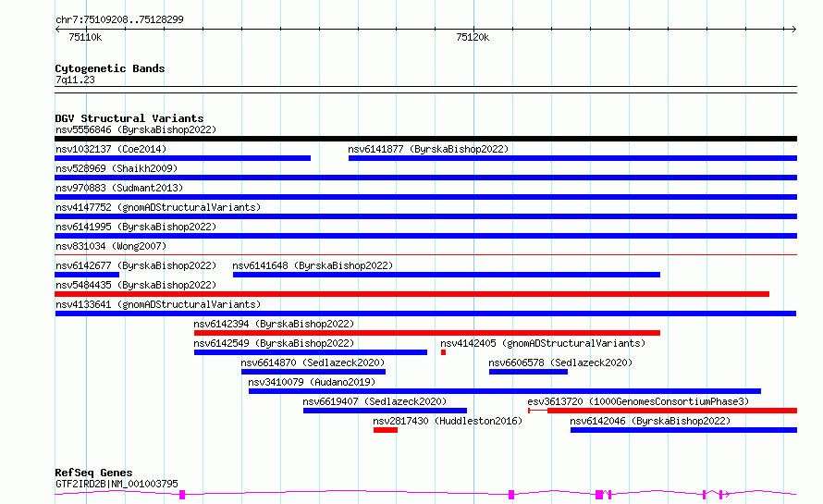This screenshot has height=504, width=823.
Task: Select nsv6619407 (Sedlazeck2020) label
Action: [375, 401]
